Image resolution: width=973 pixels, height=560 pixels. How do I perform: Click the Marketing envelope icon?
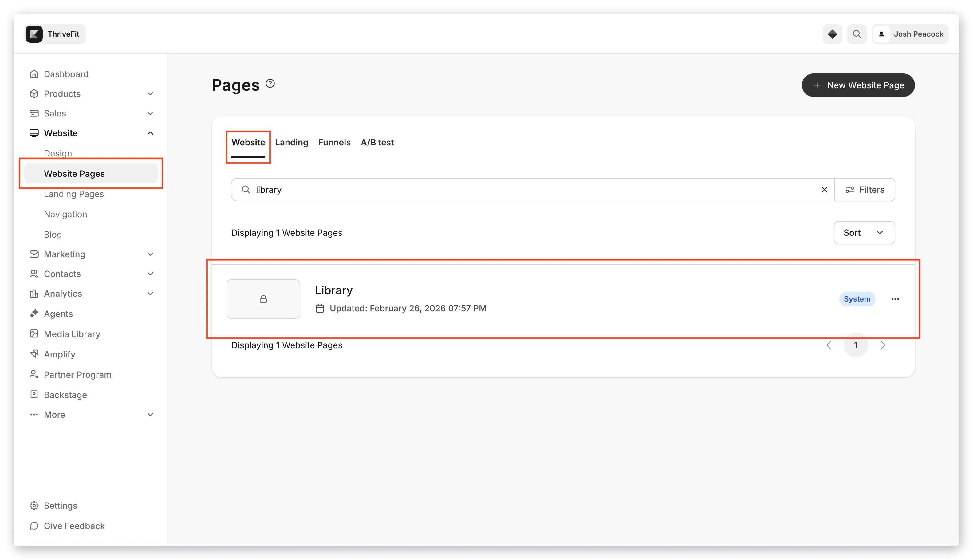[34, 254]
